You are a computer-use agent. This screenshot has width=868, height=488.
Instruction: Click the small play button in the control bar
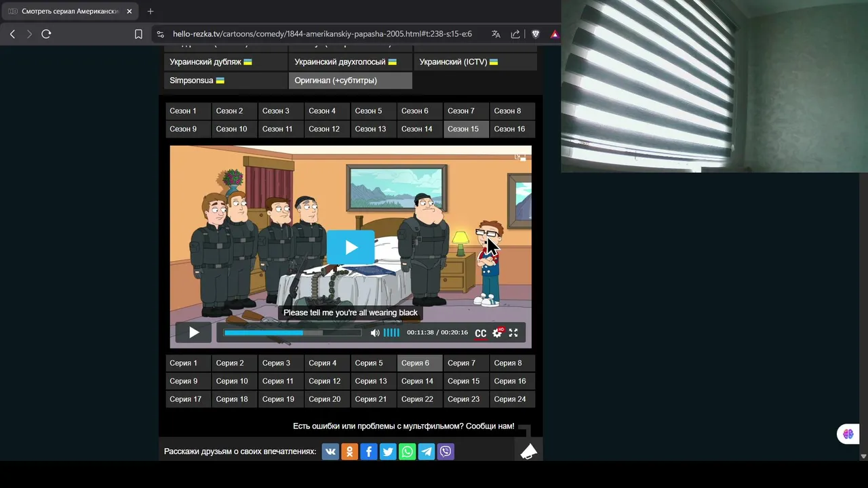coord(194,332)
